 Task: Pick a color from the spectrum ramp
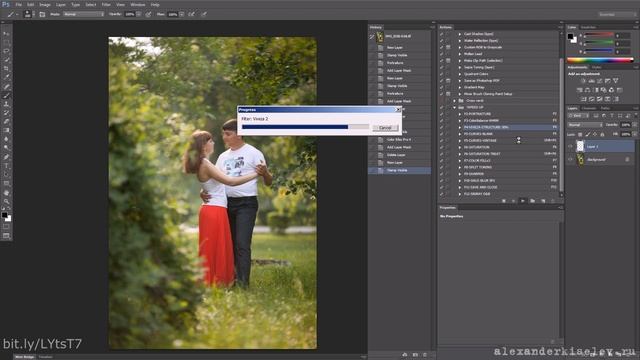(600, 60)
